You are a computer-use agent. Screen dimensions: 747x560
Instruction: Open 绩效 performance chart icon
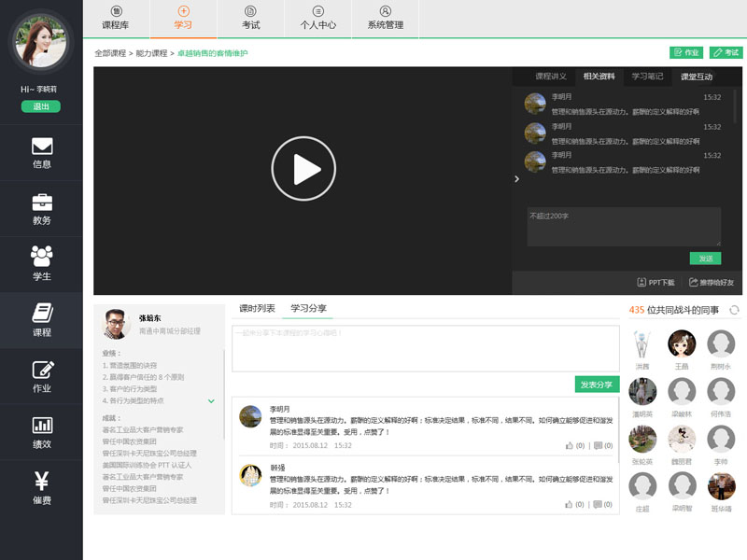tap(41, 432)
